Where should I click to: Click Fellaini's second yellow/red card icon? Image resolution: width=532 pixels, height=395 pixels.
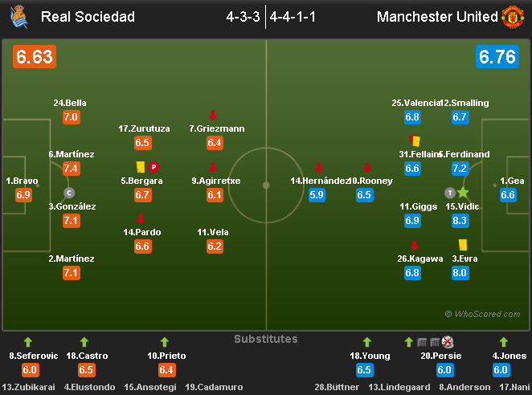pyautogui.click(x=415, y=140)
